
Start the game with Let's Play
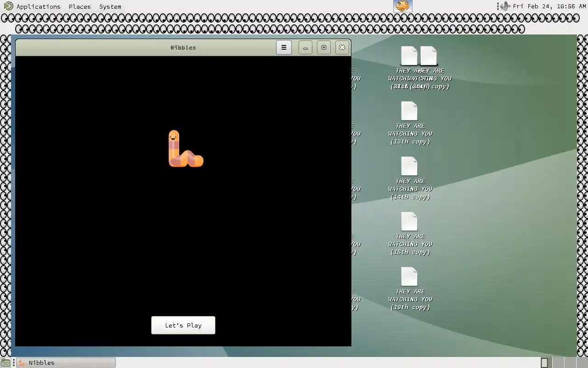[x=183, y=325]
